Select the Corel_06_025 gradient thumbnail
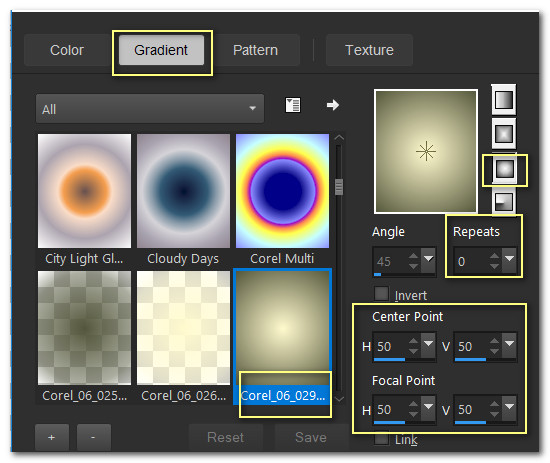 click(x=85, y=328)
